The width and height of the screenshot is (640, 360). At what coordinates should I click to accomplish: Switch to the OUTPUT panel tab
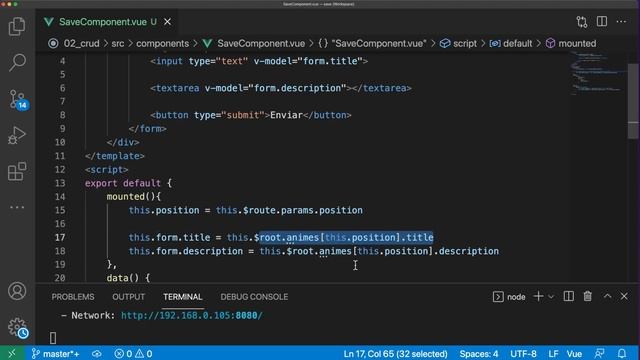[128, 297]
